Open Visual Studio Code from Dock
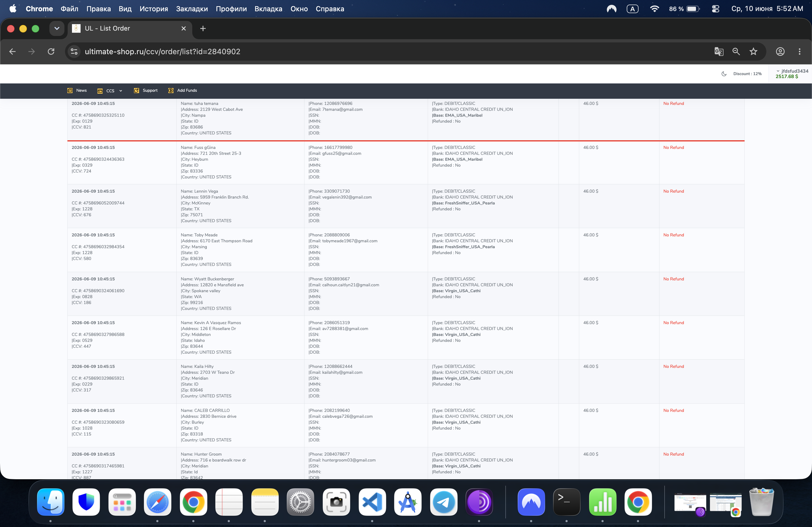Viewport: 812px width, 527px height. tap(372, 502)
